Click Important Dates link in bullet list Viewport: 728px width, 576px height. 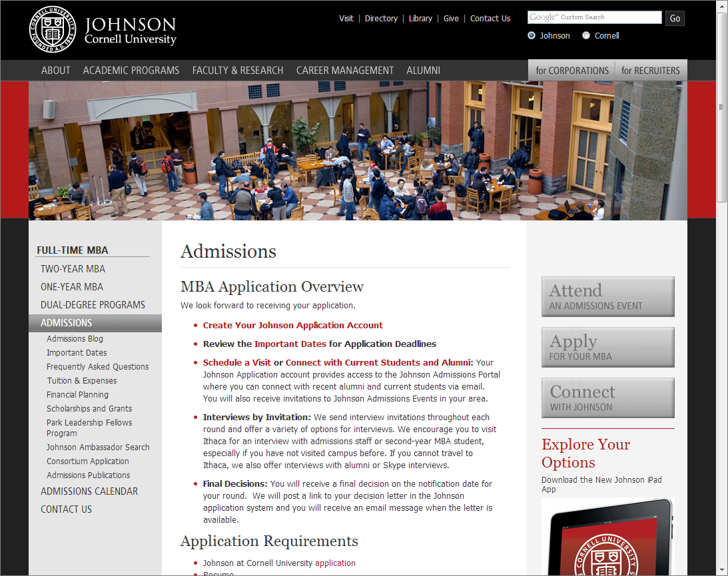pyautogui.click(x=290, y=344)
